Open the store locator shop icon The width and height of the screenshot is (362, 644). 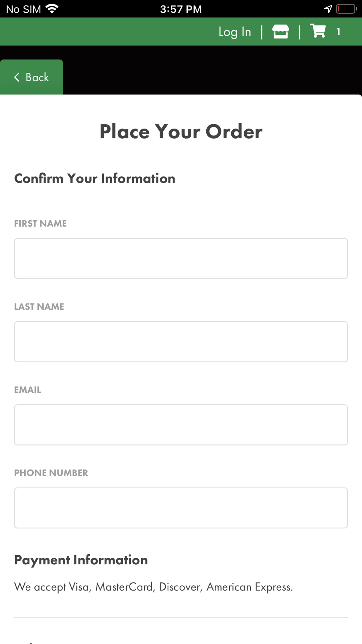tap(281, 32)
